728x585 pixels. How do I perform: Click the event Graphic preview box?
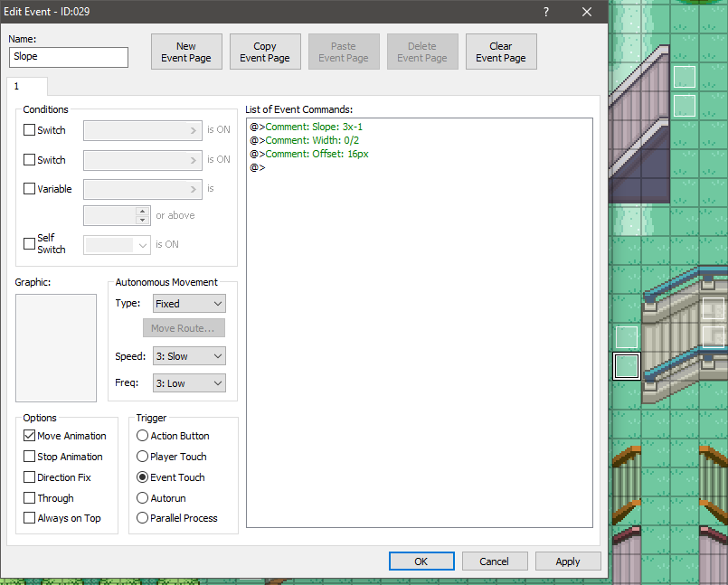pos(56,347)
